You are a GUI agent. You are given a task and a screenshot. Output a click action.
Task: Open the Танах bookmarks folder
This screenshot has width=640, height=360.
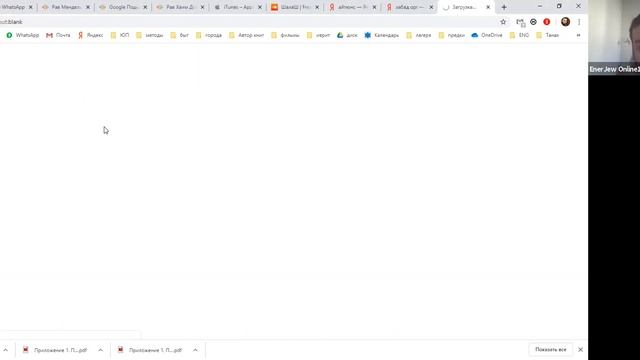[547, 36]
